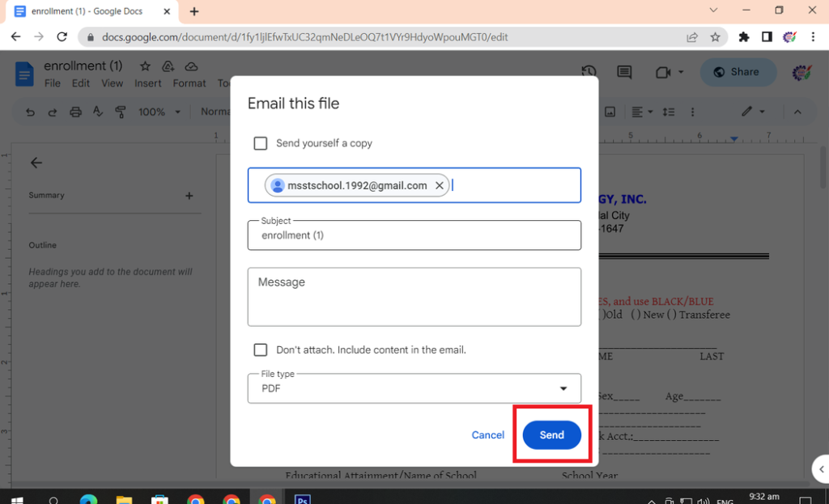Open the comments history icon

point(624,72)
